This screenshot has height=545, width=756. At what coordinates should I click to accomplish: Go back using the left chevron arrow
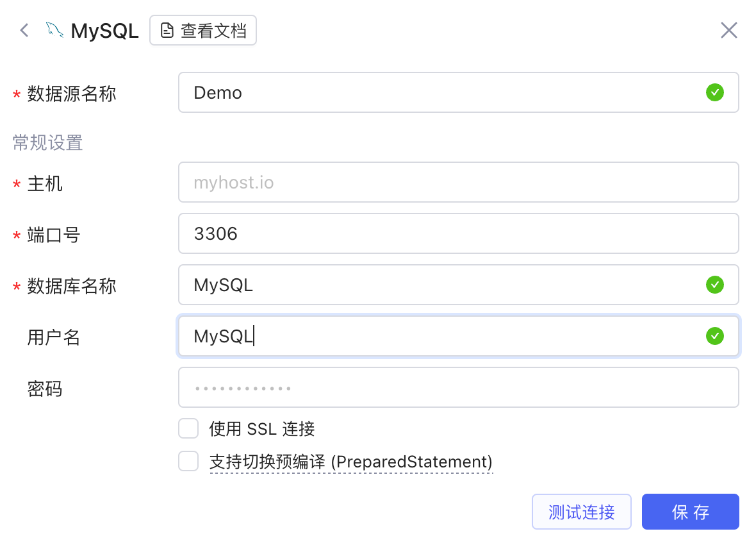tap(24, 30)
